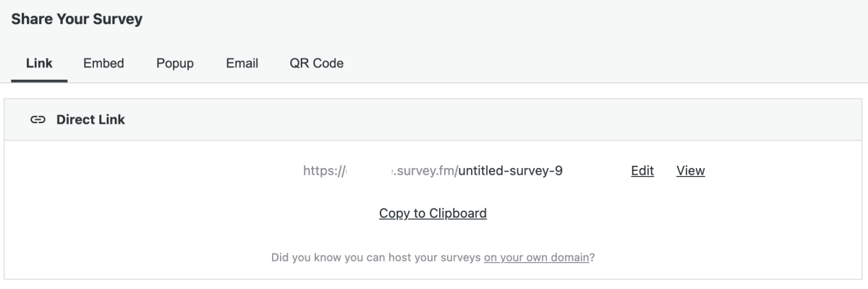The width and height of the screenshot is (868, 289).
Task: Switch to the Embed tab
Action: coord(103,63)
